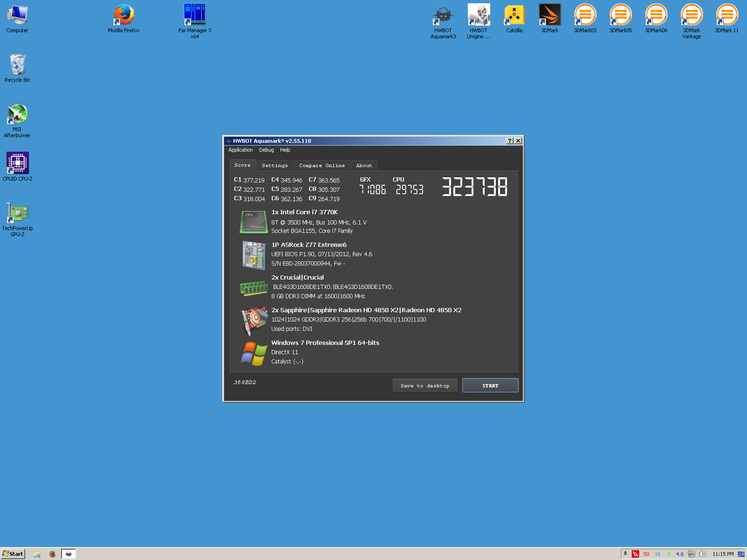Open the Help menu
The height and width of the screenshot is (560, 747).
(x=285, y=150)
